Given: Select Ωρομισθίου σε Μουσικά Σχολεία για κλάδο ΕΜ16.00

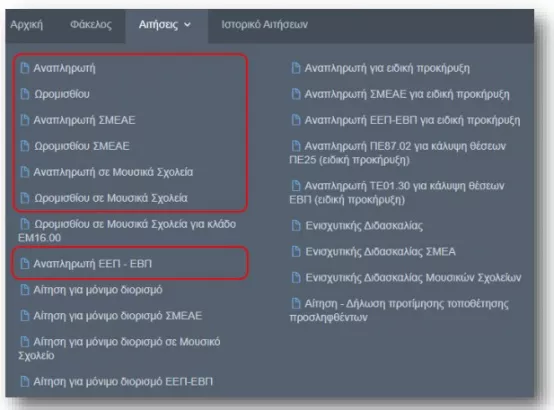Looking at the screenshot, I should tap(127, 230).
